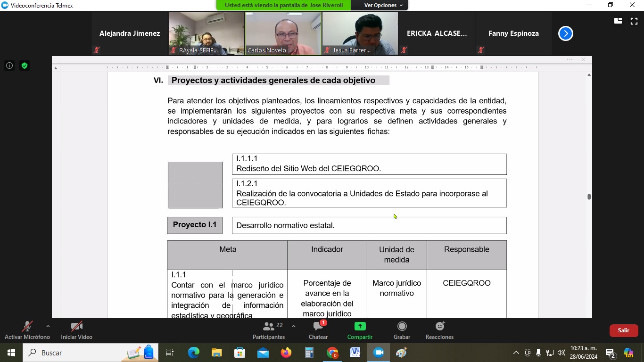This screenshot has height=362, width=644.
Task: Open the meeting information icon
Action: [9, 66]
